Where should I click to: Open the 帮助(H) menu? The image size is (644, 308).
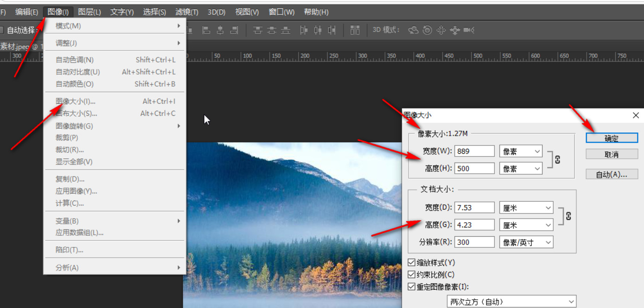(x=316, y=12)
